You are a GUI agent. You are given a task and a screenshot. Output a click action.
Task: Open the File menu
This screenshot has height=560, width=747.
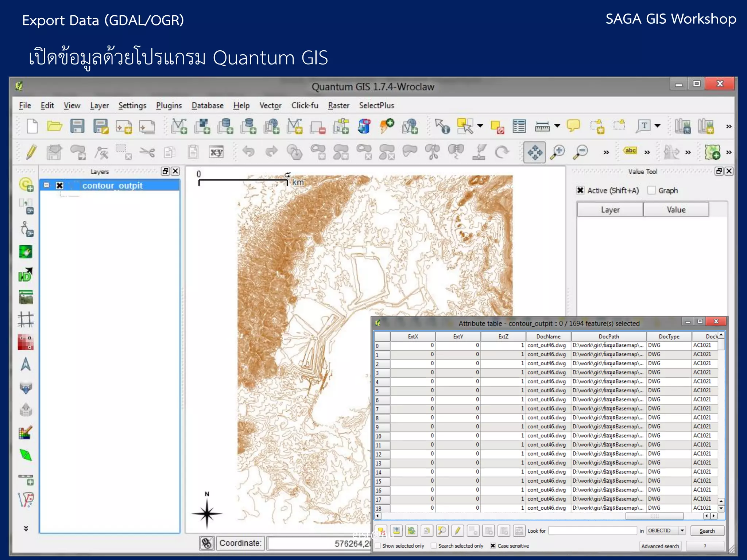[25, 106]
